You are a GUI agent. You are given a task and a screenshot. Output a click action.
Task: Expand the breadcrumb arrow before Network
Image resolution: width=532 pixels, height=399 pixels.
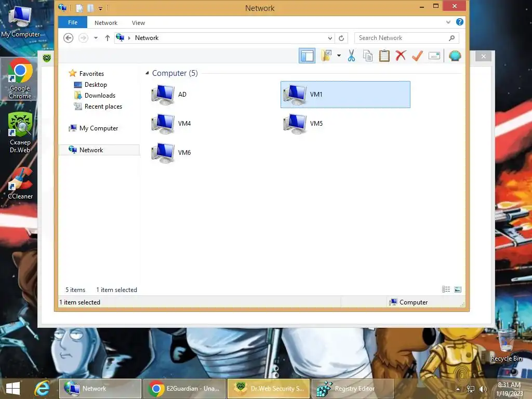point(129,38)
